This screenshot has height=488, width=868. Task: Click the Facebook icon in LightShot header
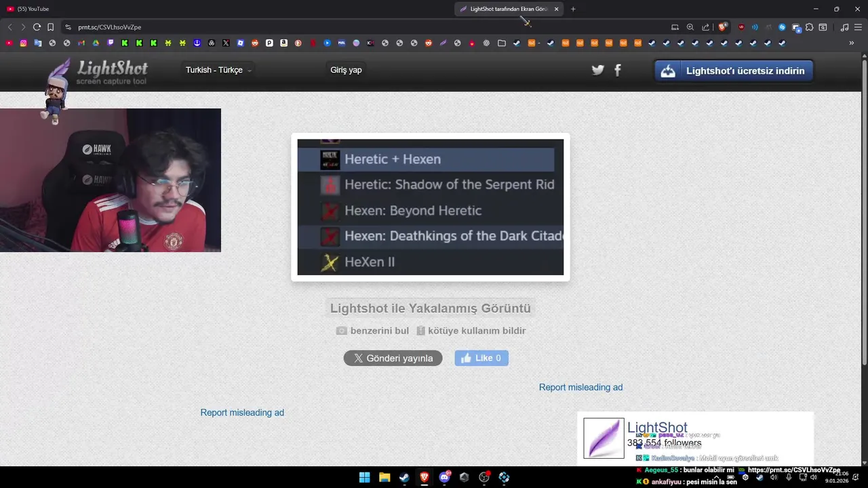pyautogui.click(x=618, y=70)
